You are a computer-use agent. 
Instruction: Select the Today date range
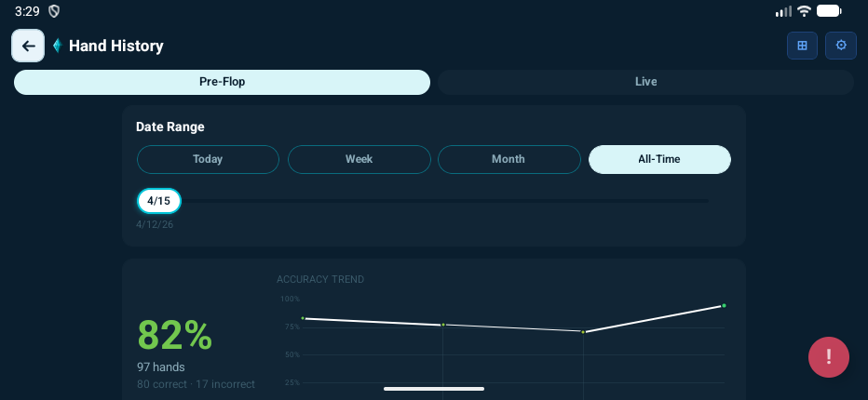click(208, 159)
